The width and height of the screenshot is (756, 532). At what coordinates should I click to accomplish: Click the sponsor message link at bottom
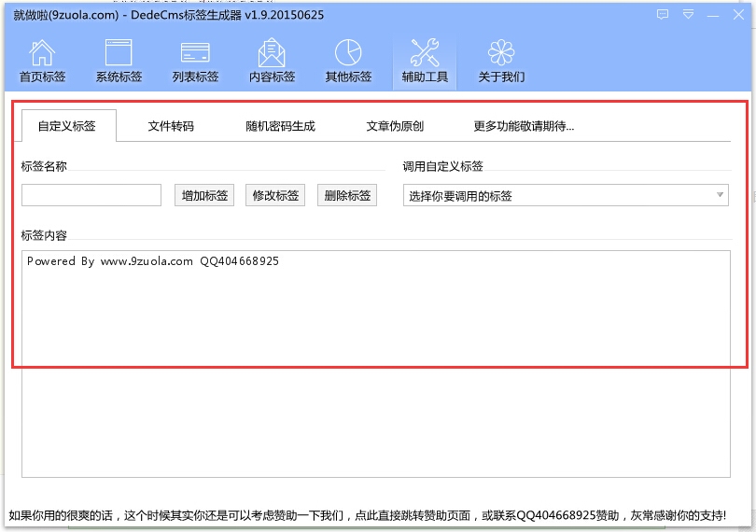(x=368, y=515)
